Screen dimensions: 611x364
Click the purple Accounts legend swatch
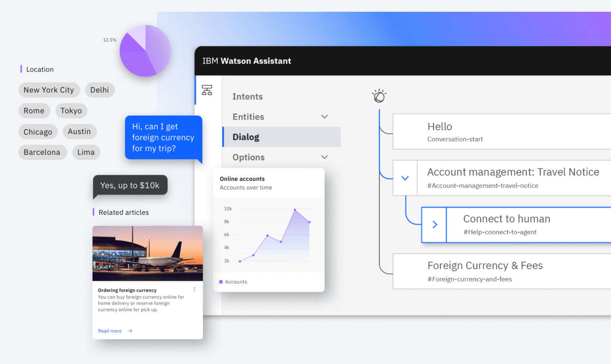[221, 282]
